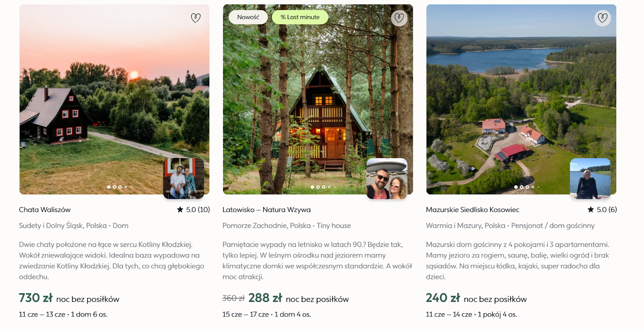This screenshot has height=329, width=644.
Task: Save Mazurskie Siedlisko Kosowiec to favorites
Action: click(x=603, y=18)
